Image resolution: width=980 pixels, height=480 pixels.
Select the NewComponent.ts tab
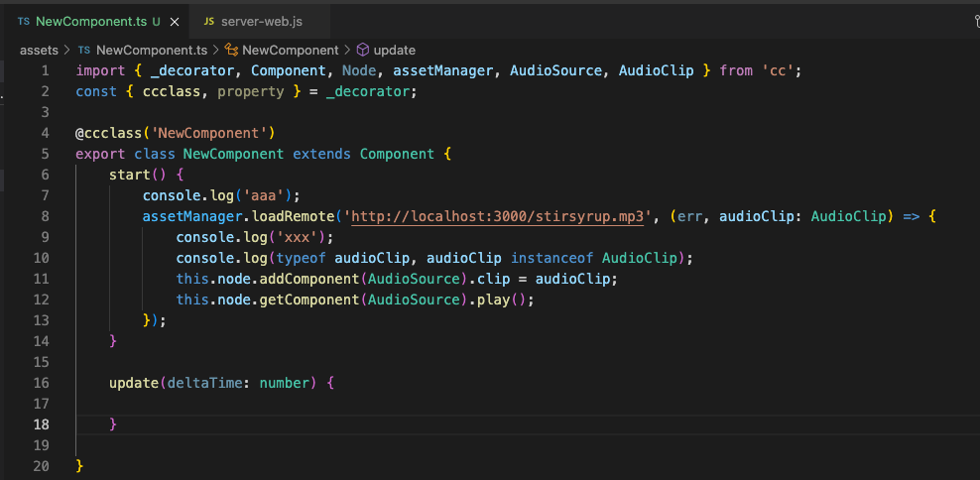pos(92,21)
